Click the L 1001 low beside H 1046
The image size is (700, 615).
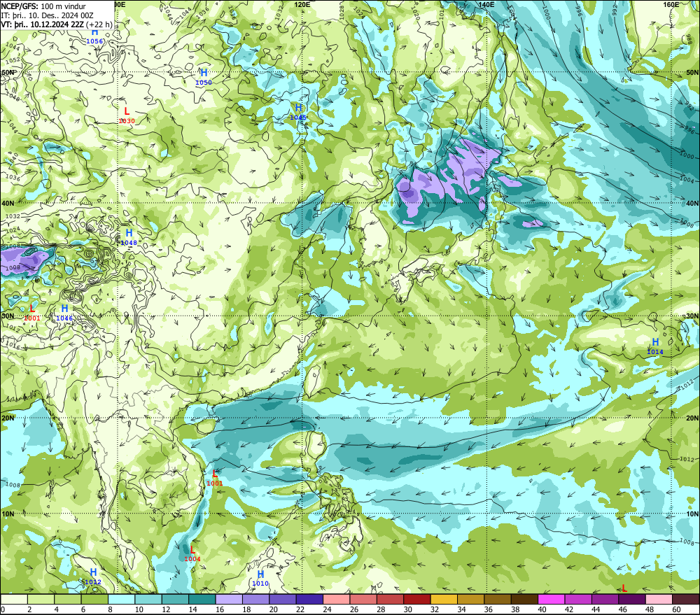(32, 313)
